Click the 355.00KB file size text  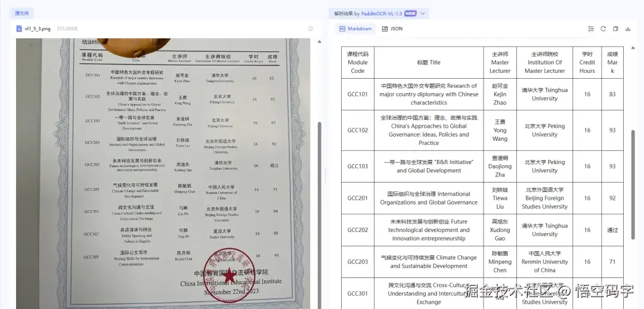click(x=67, y=29)
